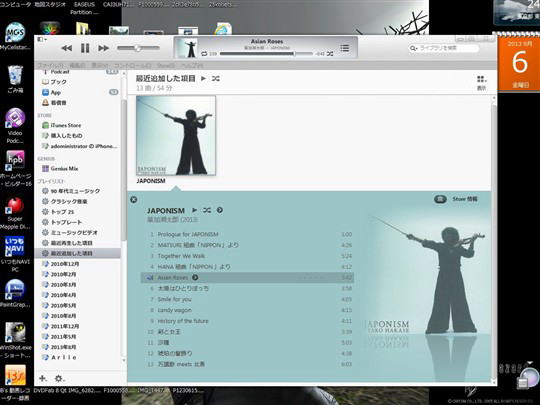Select track candy wagon
The height and width of the screenshot is (405, 540).
[x=175, y=310]
